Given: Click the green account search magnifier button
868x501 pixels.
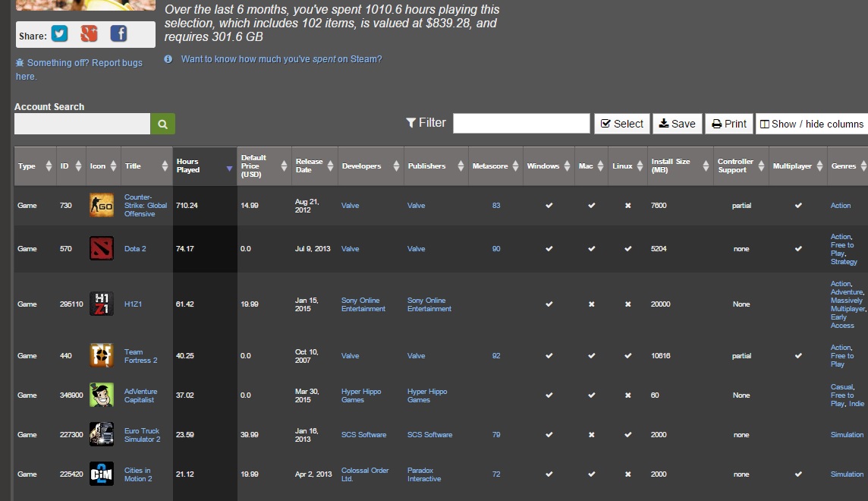Looking at the screenshot, I should pos(162,124).
